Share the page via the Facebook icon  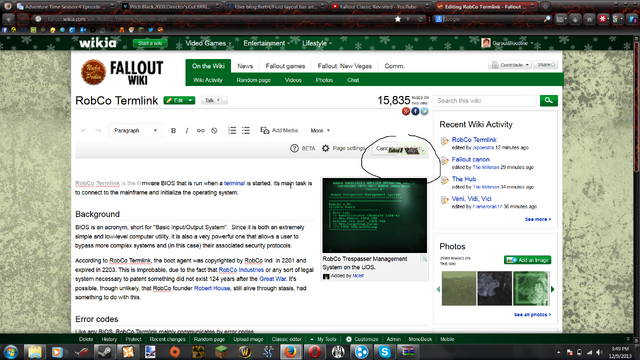415,111
